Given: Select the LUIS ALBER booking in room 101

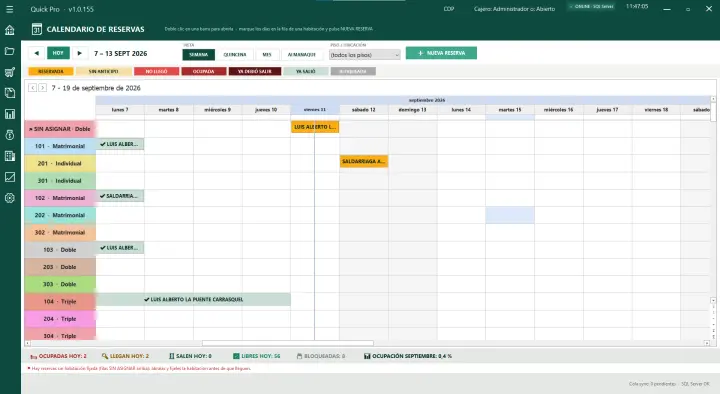Looking at the screenshot, I should 120,144.
